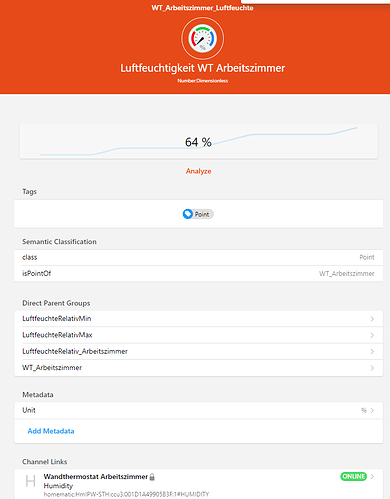The image size is (390, 499).
Task: Expand LuftfeuchteRelativ_Arbeitszimmer chevron arrow
Action: [372, 351]
